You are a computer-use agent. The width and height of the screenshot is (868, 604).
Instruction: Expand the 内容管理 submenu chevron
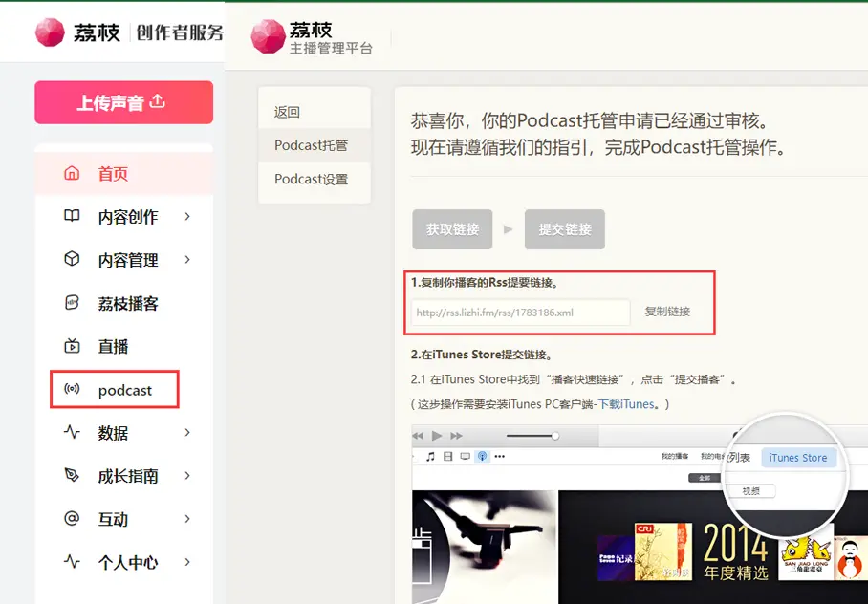[x=187, y=260]
